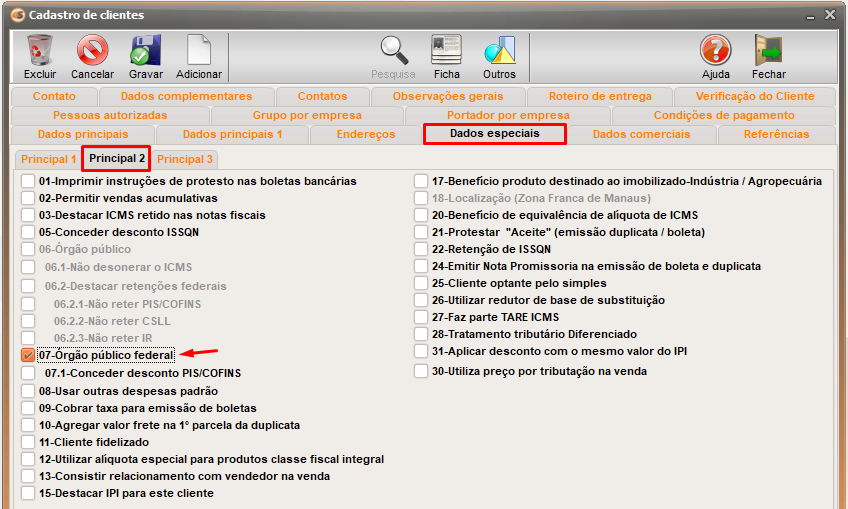Open the Ficha toolbar icon
848x509 pixels.
(x=447, y=51)
